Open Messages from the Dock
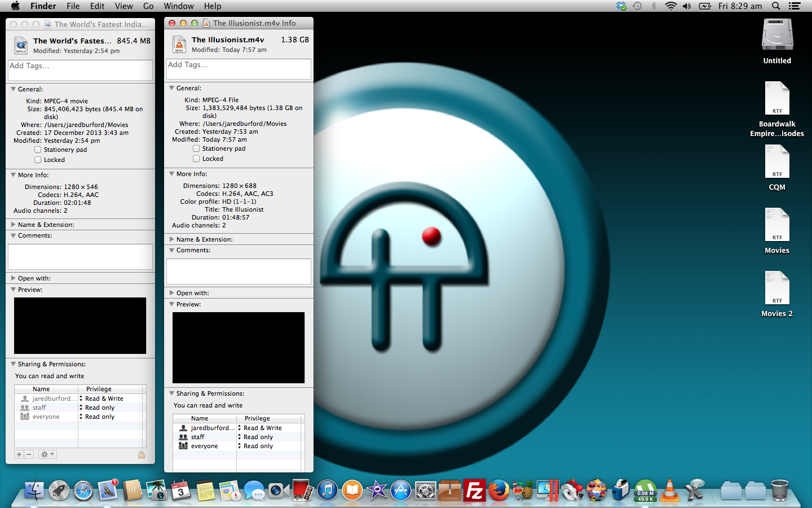812x508 pixels. pos(254,490)
